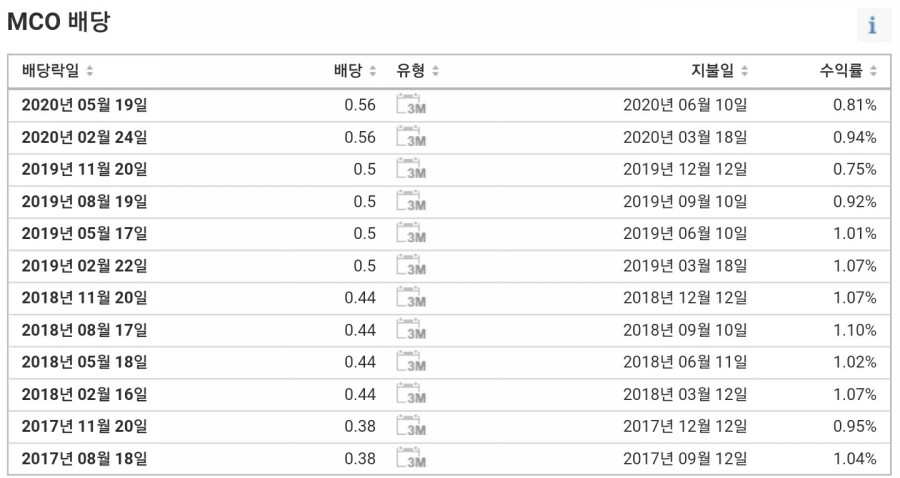Screen dimensions: 900x478
Task: Click the 3M type icon for 2019년 11월 20일
Action: [411, 169]
